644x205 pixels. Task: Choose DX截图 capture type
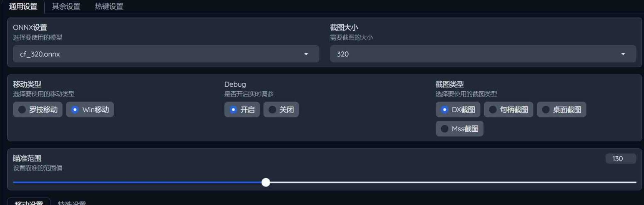pyautogui.click(x=458, y=110)
